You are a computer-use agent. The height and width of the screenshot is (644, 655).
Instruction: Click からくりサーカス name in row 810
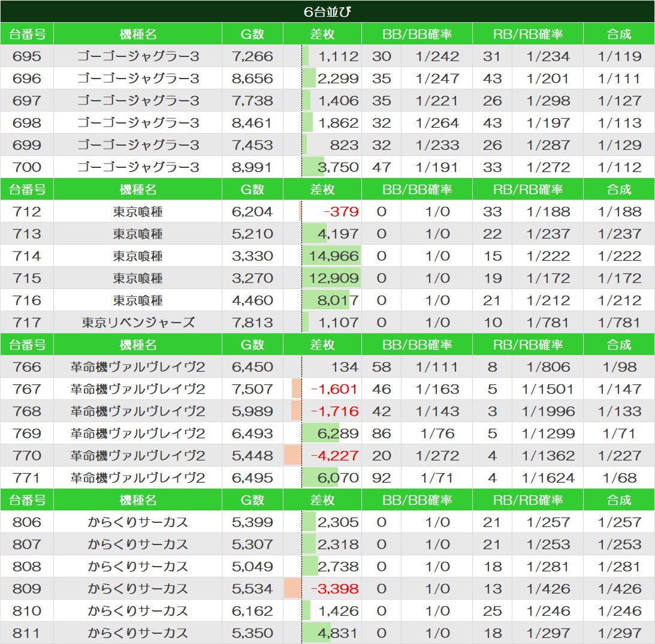click(x=138, y=610)
